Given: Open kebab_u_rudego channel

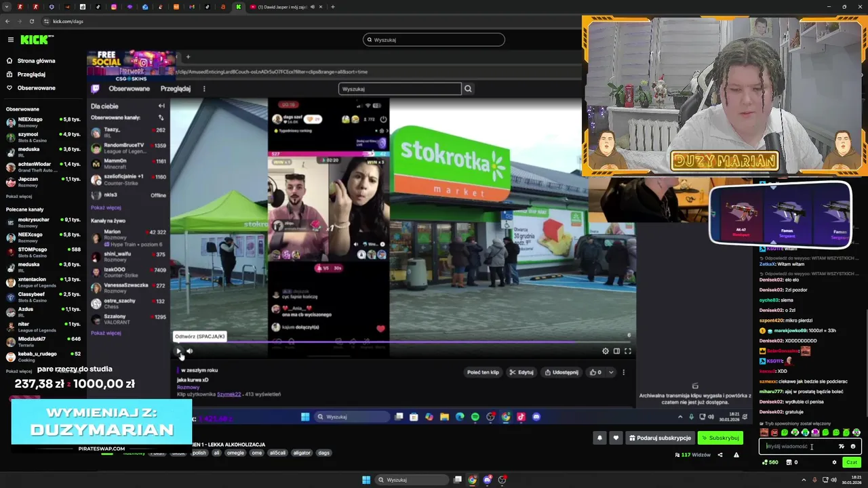Looking at the screenshot, I should click(43, 357).
